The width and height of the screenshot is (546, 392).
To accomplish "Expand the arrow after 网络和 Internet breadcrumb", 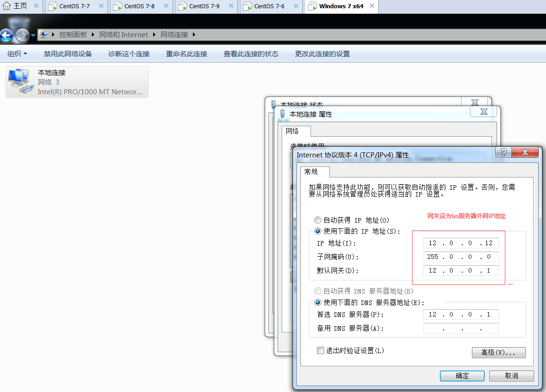I will 154,34.
